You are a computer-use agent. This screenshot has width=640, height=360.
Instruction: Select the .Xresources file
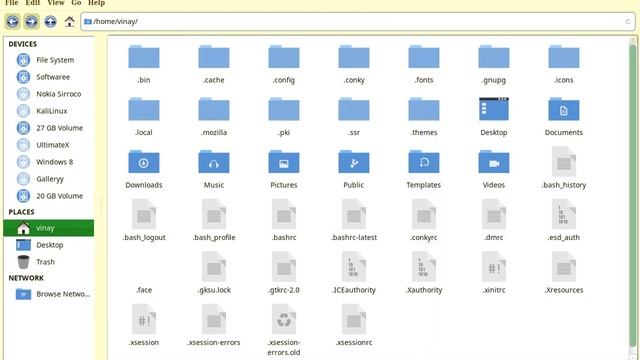(x=564, y=267)
